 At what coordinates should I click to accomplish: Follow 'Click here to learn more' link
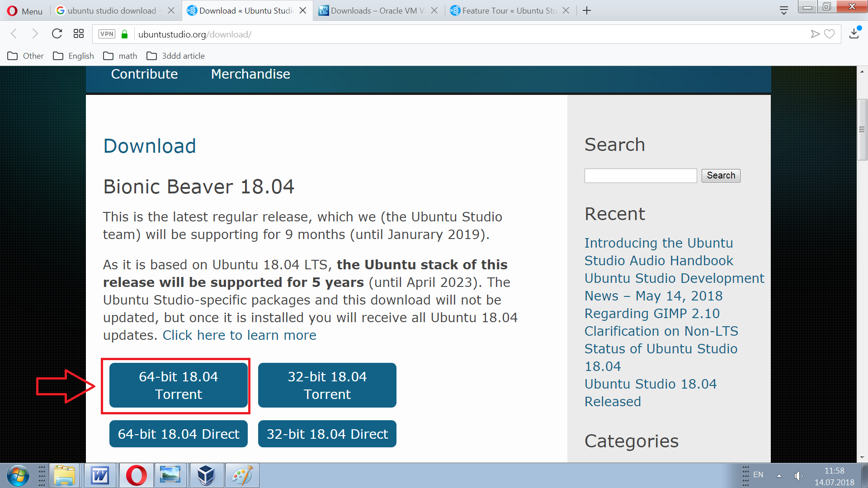tap(239, 335)
